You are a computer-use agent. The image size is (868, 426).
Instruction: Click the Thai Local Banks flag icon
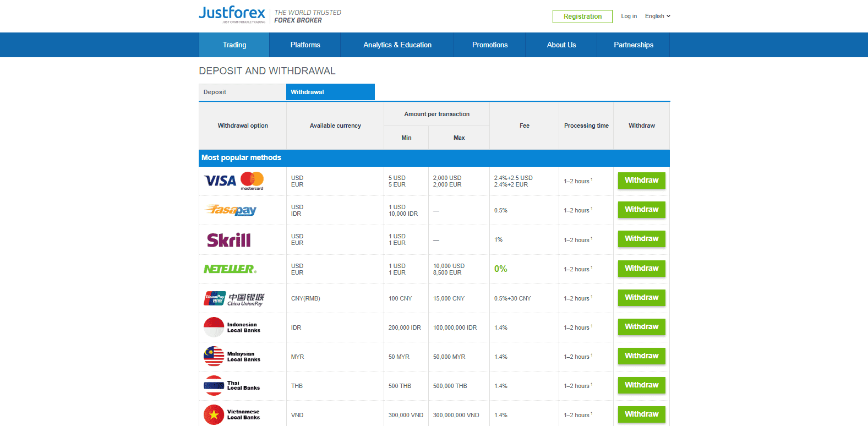(214, 386)
